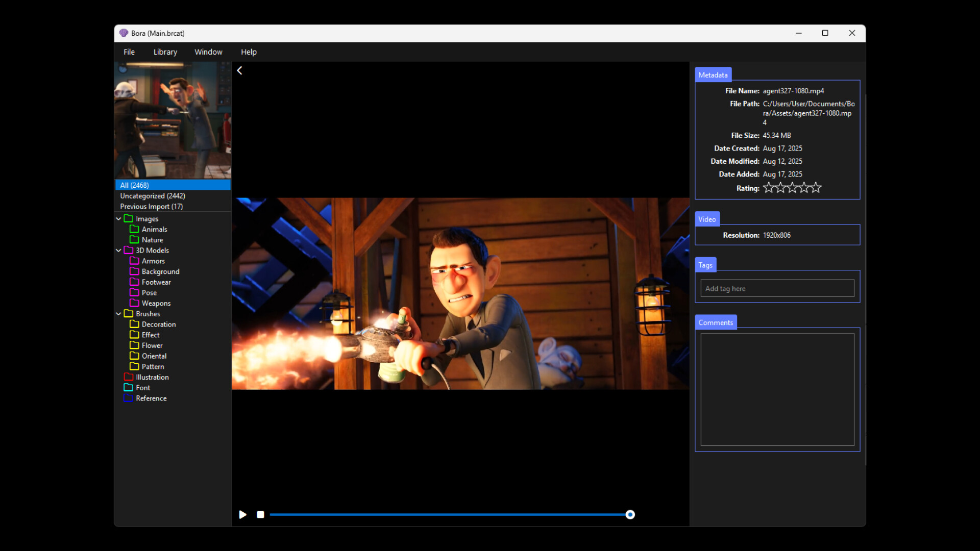Select Uncategorized (2442) list entry
The height and width of the screenshot is (551, 980).
[x=153, y=196]
